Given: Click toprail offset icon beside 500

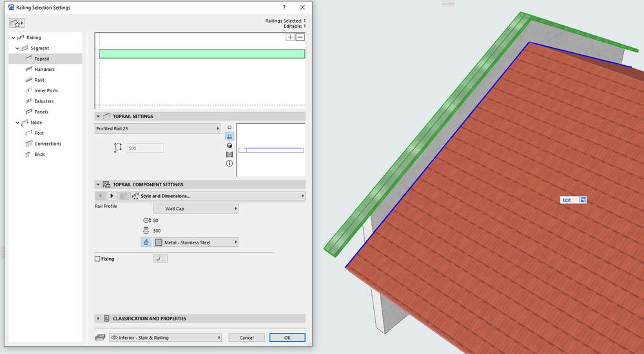Looking at the screenshot, I should pyautogui.click(x=117, y=148).
